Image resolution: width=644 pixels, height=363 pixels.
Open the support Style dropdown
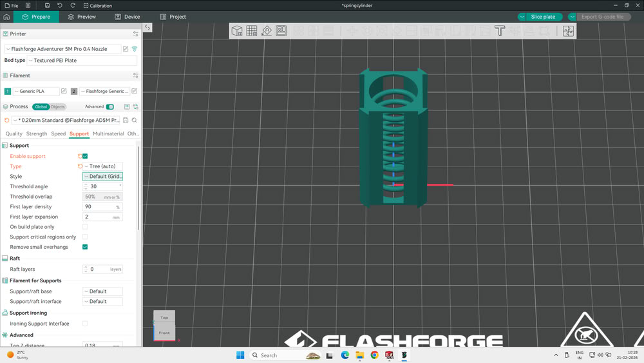(102, 177)
